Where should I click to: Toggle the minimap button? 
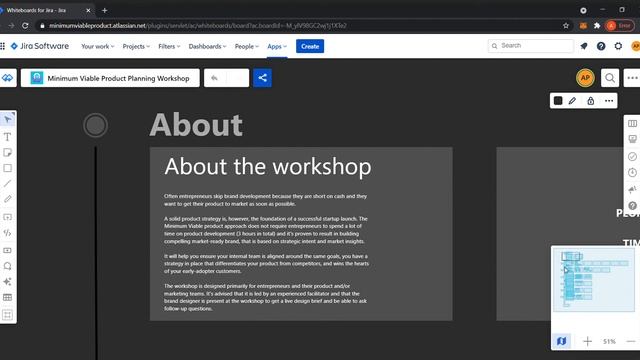pyautogui.click(x=562, y=341)
